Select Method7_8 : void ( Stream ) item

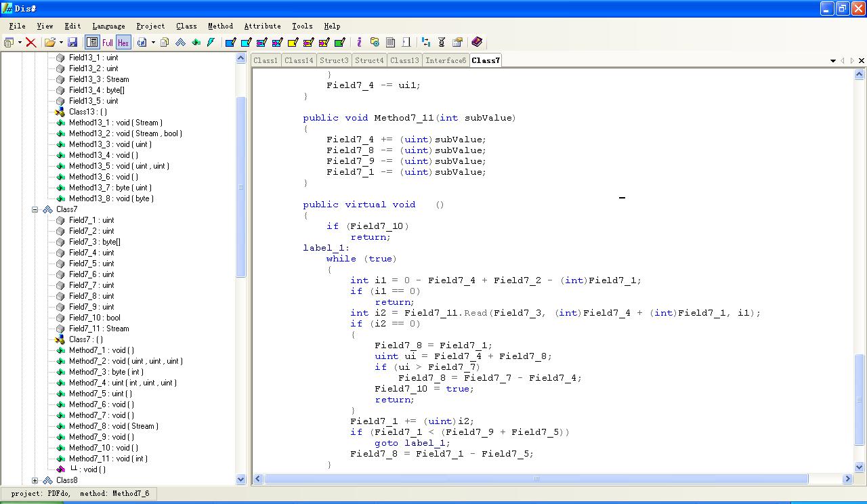click(x=113, y=426)
